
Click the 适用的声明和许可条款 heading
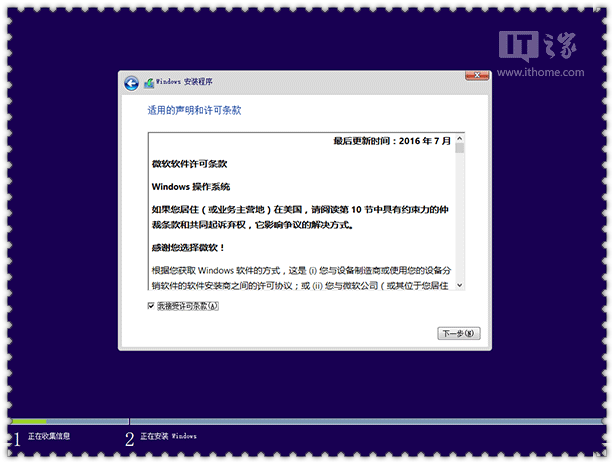coord(194,110)
